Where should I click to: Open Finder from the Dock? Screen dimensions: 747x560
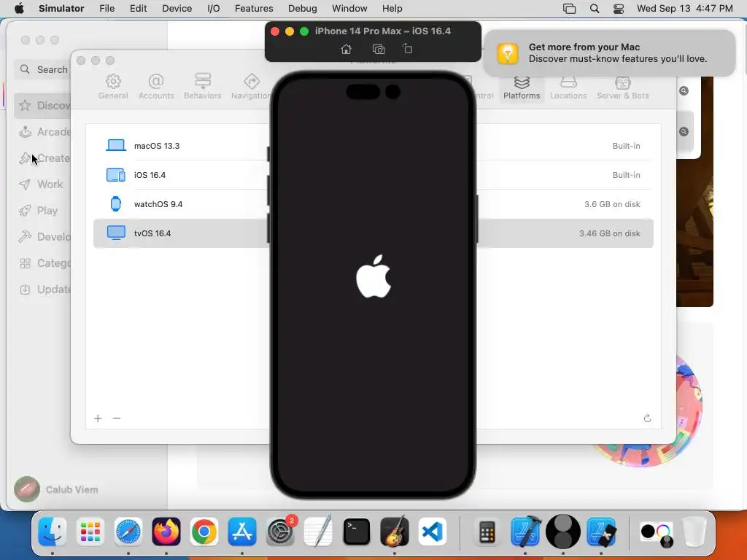[52, 532]
